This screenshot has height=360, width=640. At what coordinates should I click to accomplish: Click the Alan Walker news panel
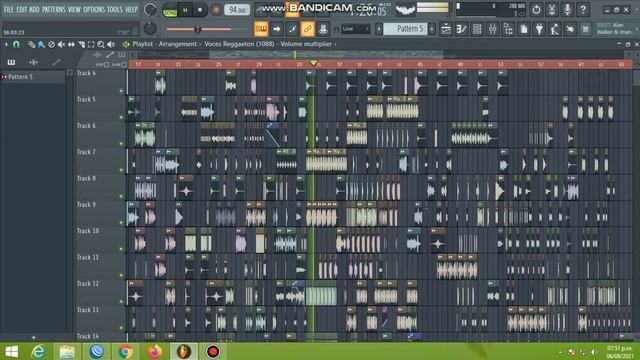point(614,29)
